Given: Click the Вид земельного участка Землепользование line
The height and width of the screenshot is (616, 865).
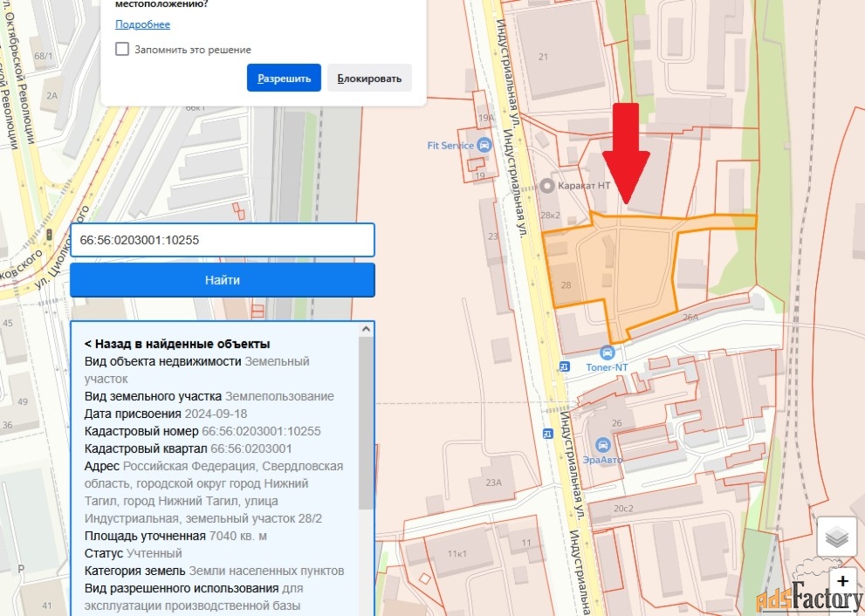Looking at the screenshot, I should point(209,396).
